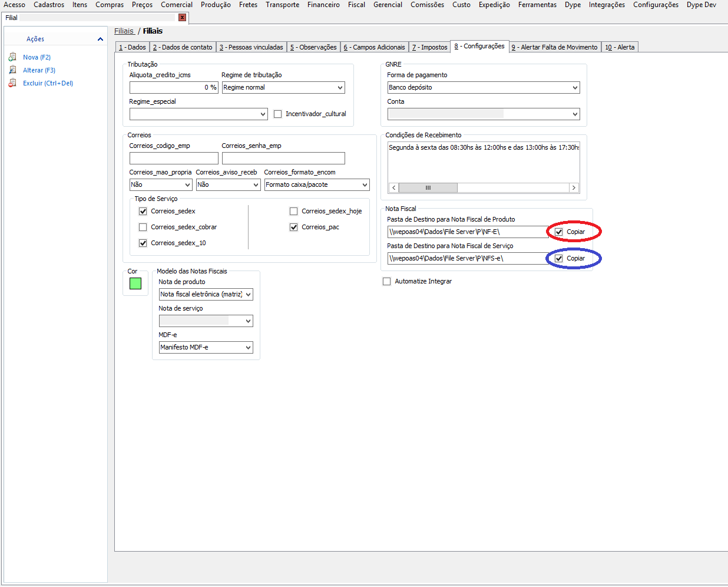
Task: Close the Filial window tab
Action: pos(183,18)
